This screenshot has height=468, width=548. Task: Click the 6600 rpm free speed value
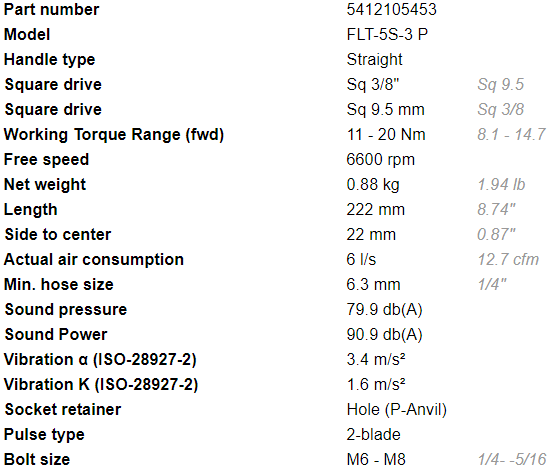click(381, 160)
